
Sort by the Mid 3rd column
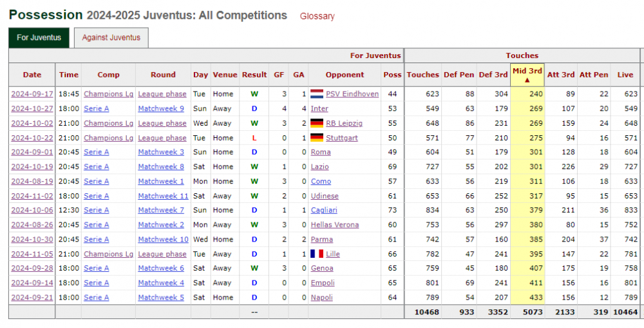click(x=527, y=75)
